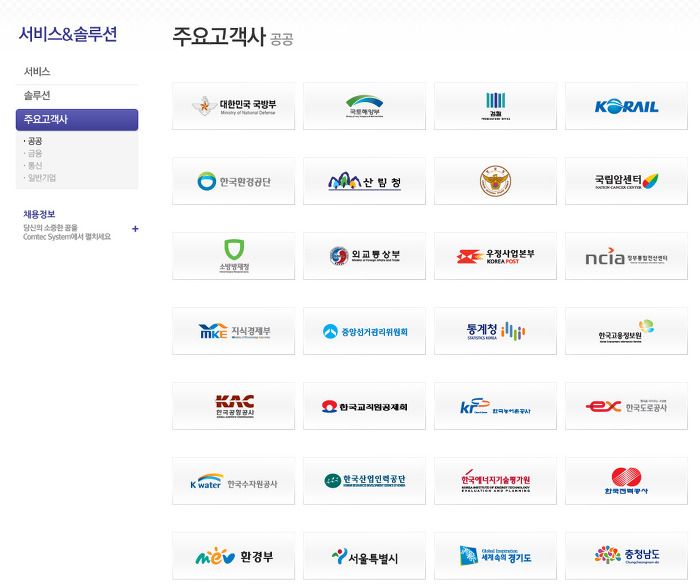Click the 소방방재청 green shield logo
The height and width of the screenshot is (587, 700).
(233, 256)
